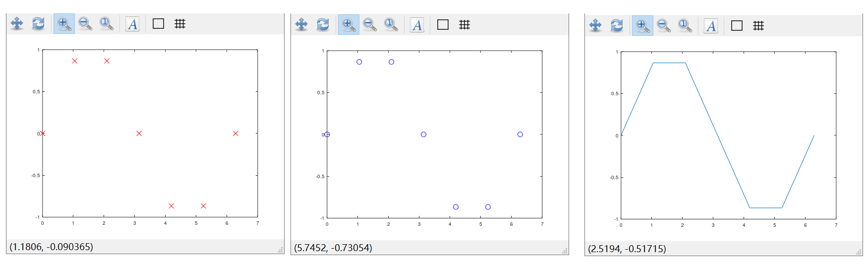Click Zoom Out in the red-cross plot window
The width and height of the screenshot is (868, 271).
point(85,23)
